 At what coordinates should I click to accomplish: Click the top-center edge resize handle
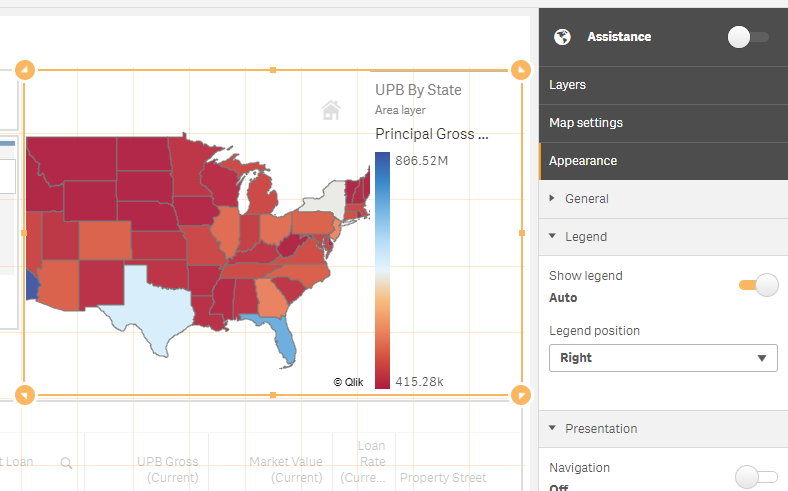[x=273, y=70]
